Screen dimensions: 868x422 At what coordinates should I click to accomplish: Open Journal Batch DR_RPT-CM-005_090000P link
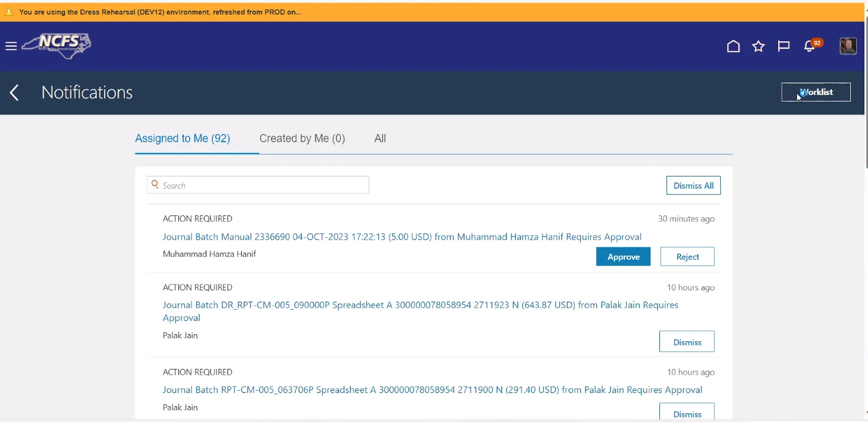tap(420, 312)
